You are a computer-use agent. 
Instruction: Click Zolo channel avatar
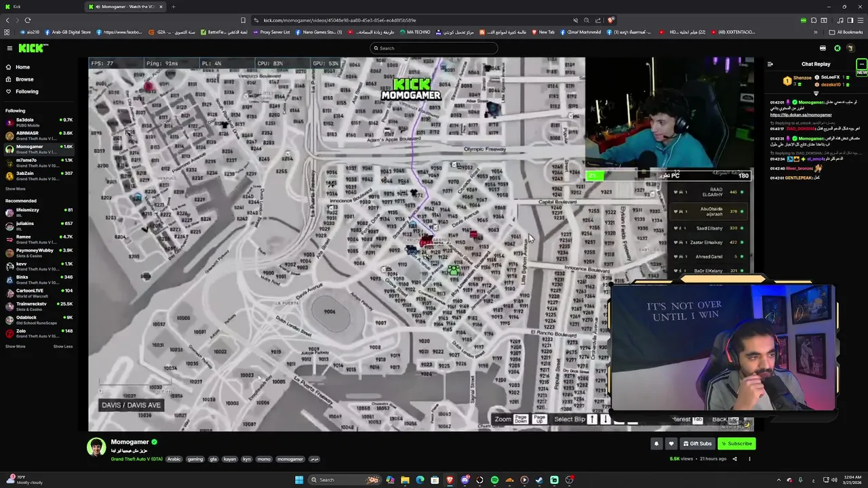click(x=9, y=333)
